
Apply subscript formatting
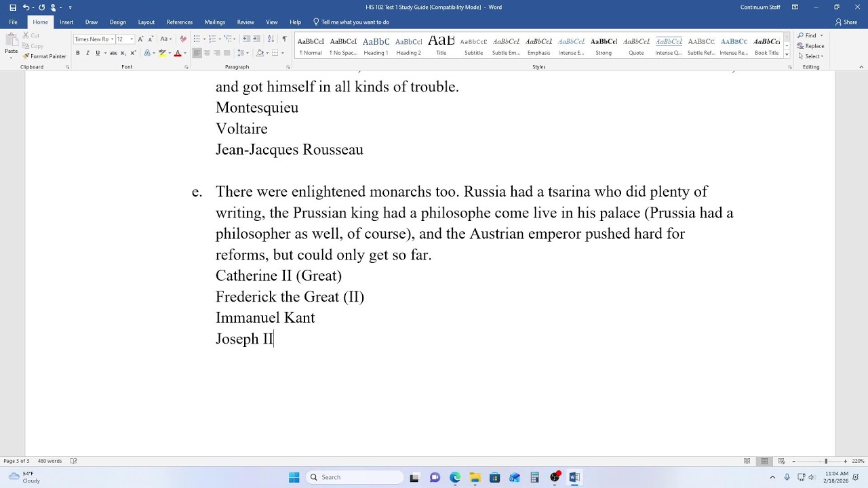123,53
